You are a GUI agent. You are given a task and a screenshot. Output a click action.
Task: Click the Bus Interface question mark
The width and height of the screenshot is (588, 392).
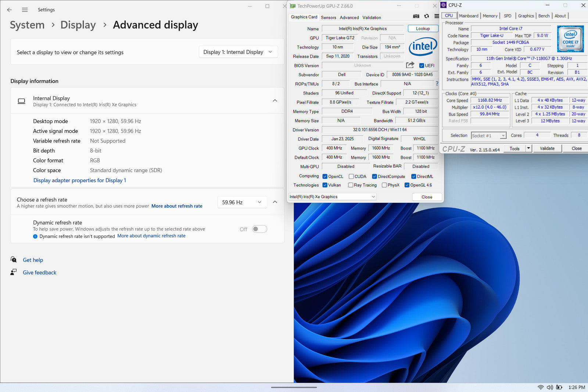click(437, 84)
